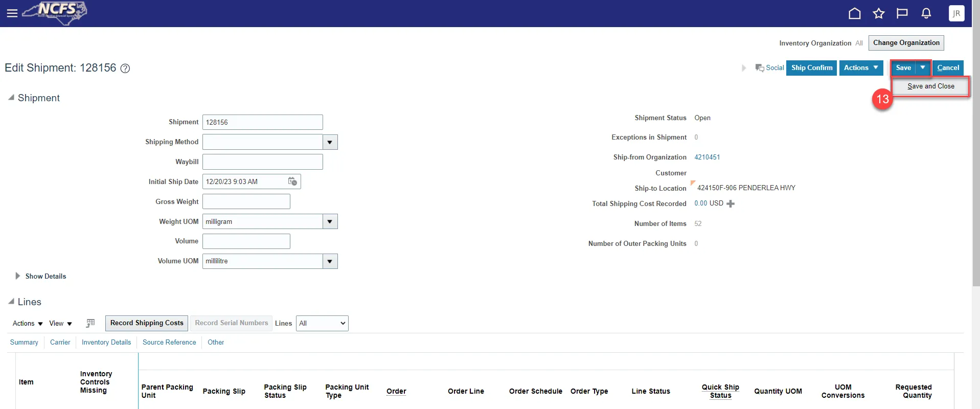Click the table detach icon in Lines toolbar
This screenshot has height=409, width=980.
(90, 323)
